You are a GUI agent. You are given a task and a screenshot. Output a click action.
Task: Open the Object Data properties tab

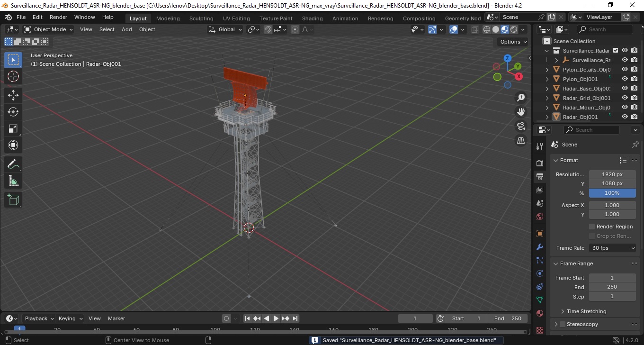pos(539,300)
